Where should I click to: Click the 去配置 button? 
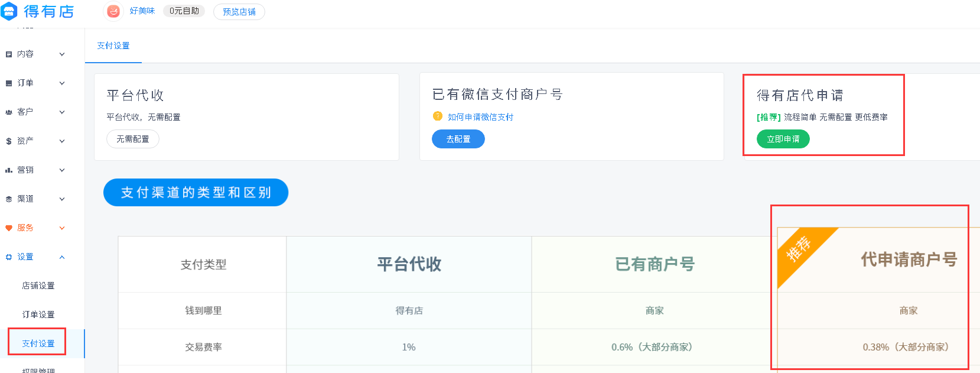[x=458, y=140]
